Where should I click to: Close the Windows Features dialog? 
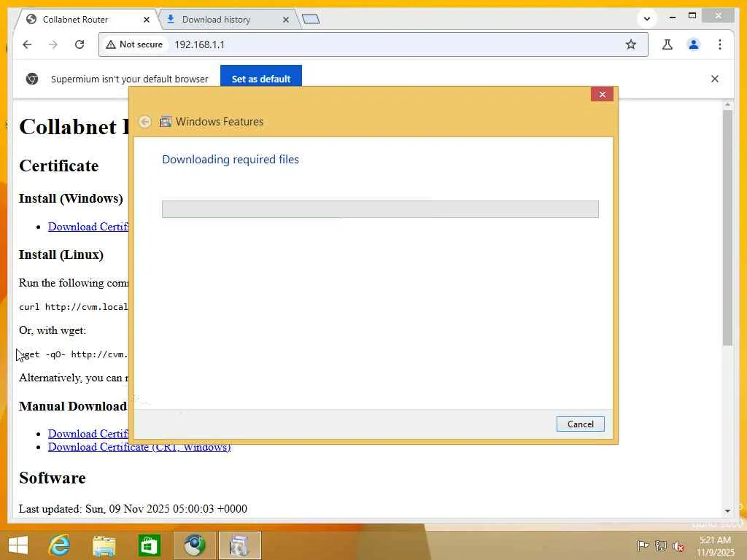tap(602, 94)
